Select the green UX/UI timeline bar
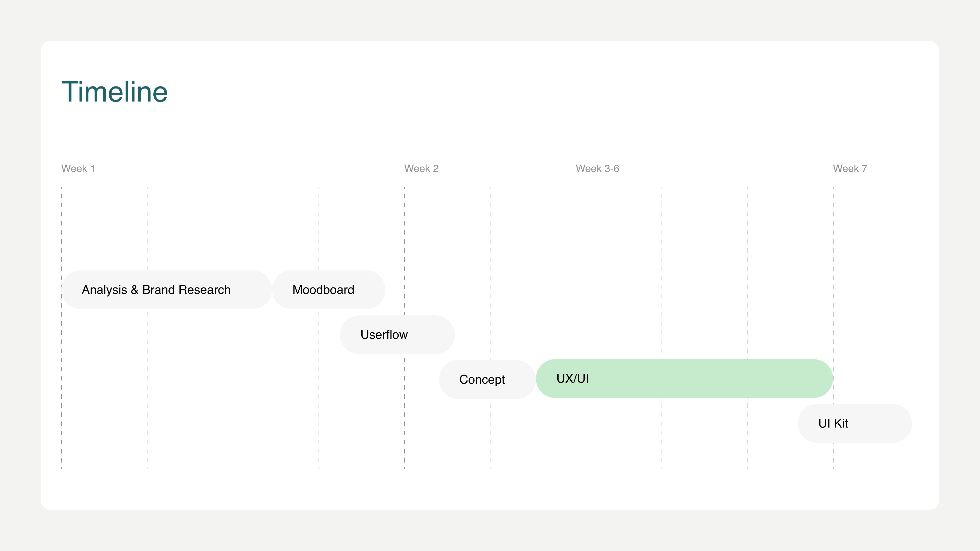980x551 pixels. (x=684, y=379)
